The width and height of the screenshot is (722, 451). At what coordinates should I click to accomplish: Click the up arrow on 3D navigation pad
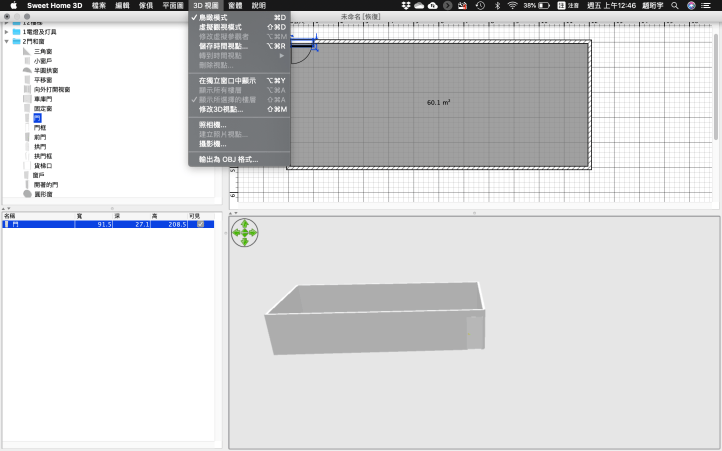tap(245, 225)
